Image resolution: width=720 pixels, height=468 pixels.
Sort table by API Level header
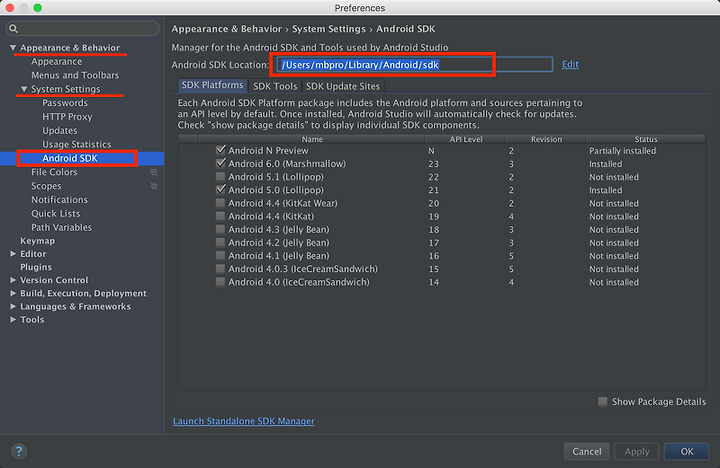[x=466, y=139]
